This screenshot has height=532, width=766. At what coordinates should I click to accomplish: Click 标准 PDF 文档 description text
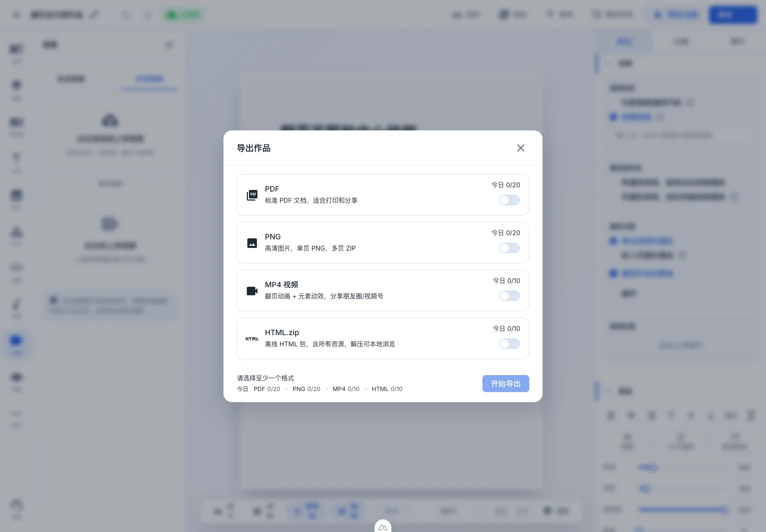311,201
